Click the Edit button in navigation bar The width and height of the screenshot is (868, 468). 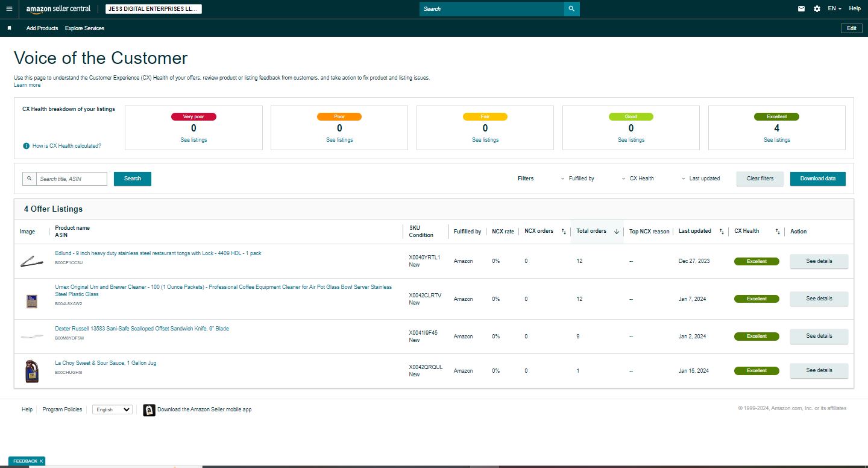click(851, 28)
